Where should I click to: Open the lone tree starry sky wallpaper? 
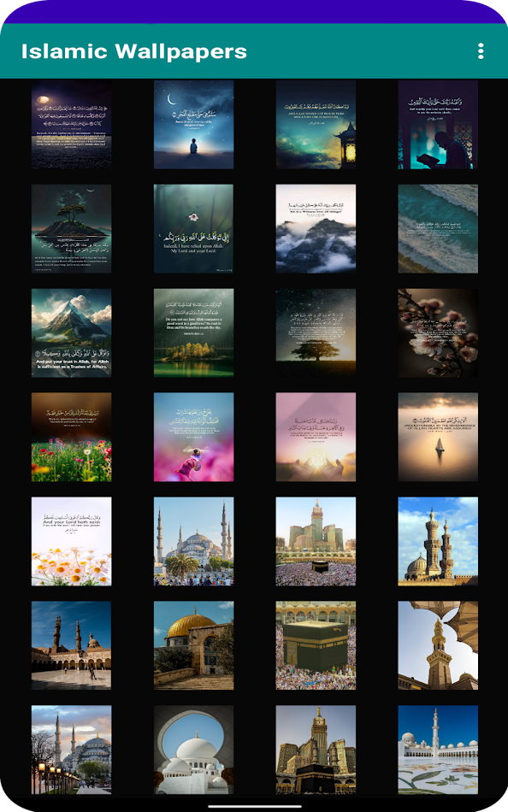click(316, 333)
